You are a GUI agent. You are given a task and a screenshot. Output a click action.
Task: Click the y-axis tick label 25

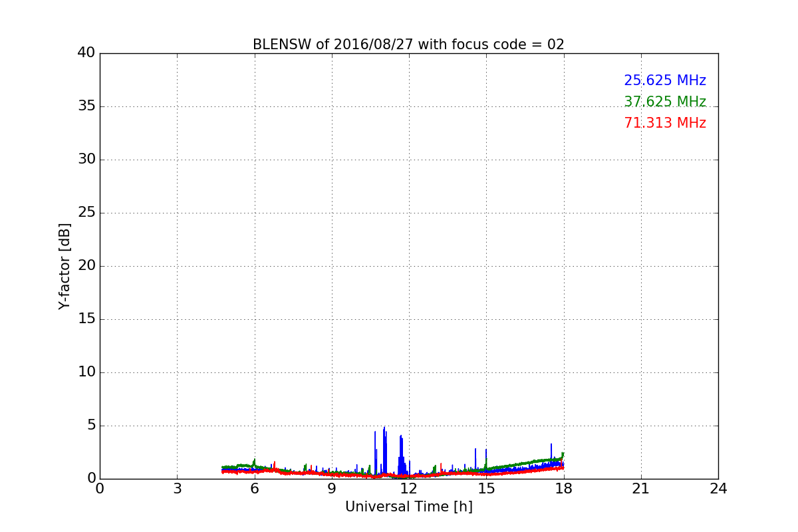pyautogui.click(x=86, y=212)
